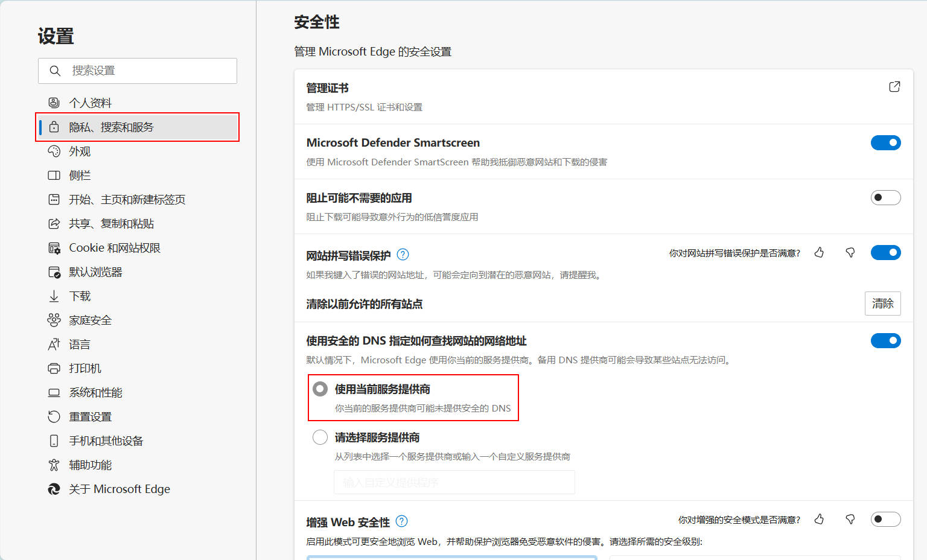Turn off 网站拼写错误保护 toggle

[885, 252]
